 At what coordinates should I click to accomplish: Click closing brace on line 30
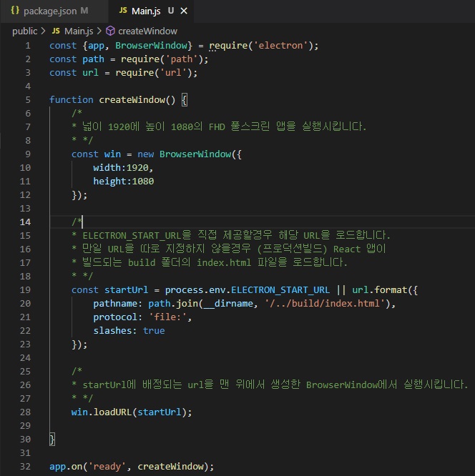click(x=52, y=440)
